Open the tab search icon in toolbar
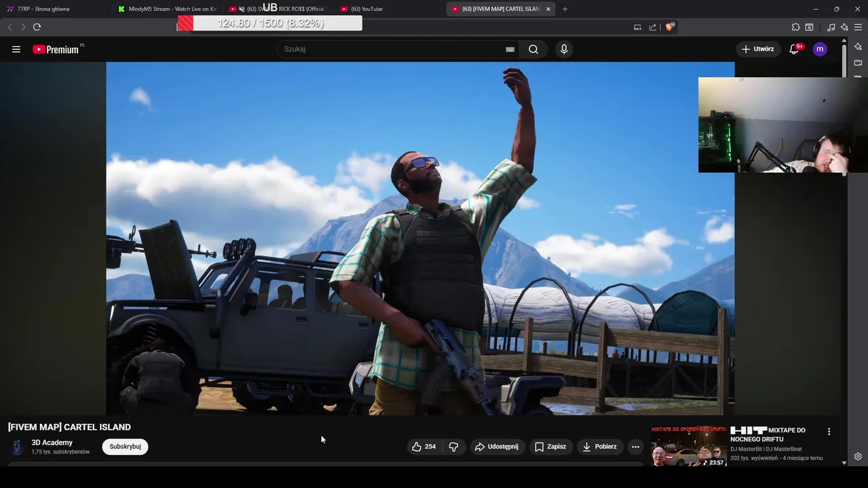Viewport: 868px width, 488px height. click(809, 27)
